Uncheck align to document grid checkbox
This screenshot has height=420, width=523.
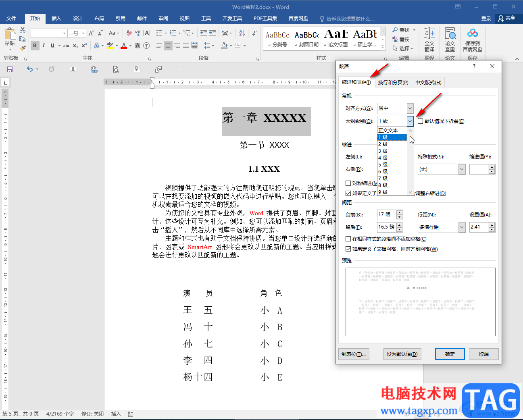[x=348, y=249]
